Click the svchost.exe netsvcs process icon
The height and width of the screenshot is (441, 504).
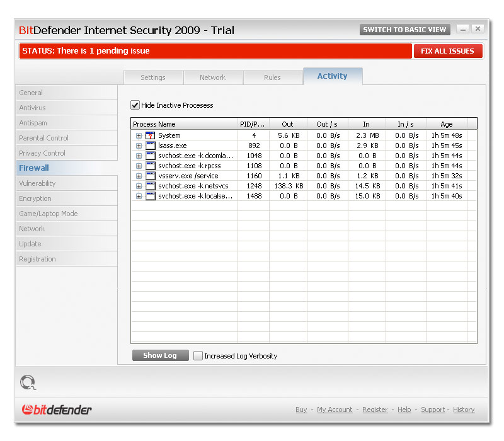pos(150,186)
